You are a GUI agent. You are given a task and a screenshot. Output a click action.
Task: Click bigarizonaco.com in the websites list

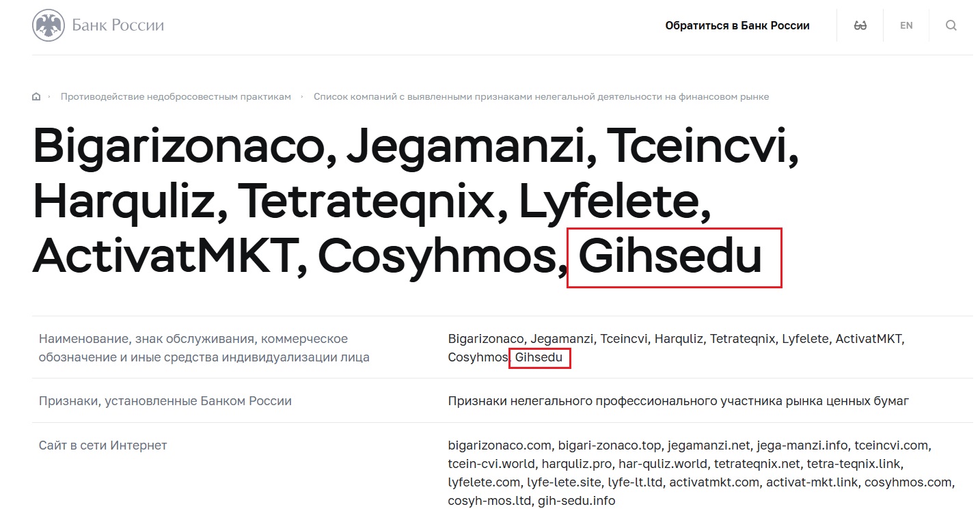pos(499,445)
